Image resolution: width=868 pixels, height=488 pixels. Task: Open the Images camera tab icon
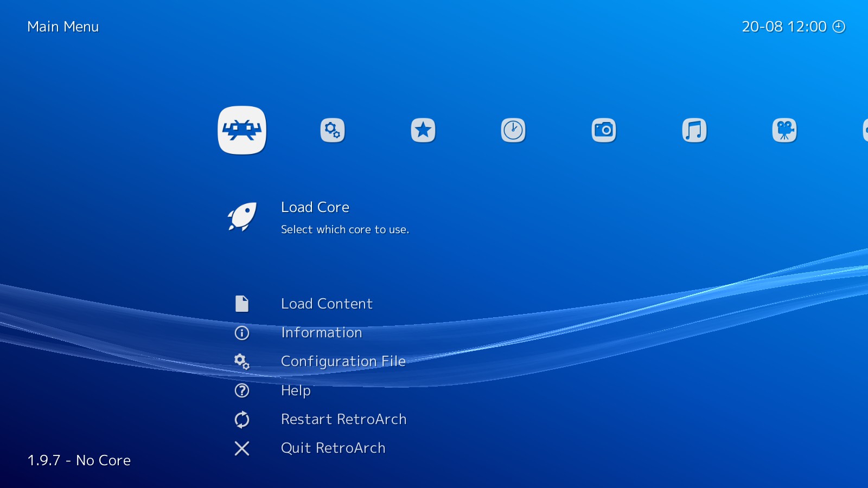click(604, 130)
